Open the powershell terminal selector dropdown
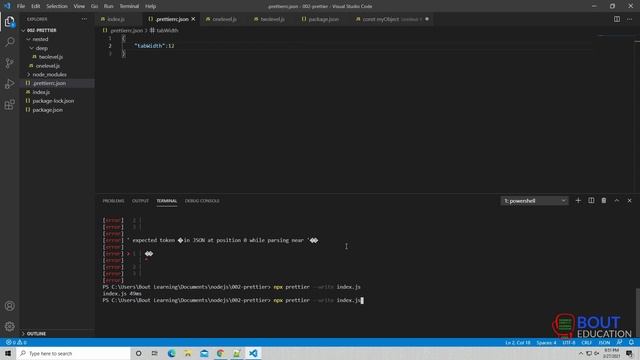640x360 pixels. coord(534,200)
